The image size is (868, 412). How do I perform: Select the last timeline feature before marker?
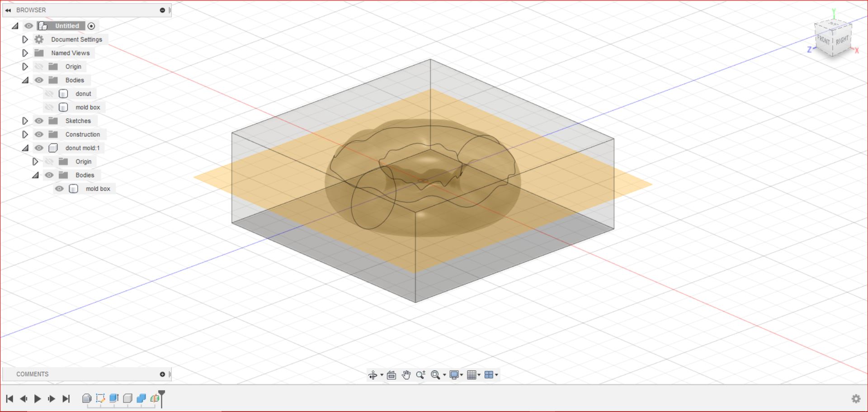pyautogui.click(x=155, y=398)
